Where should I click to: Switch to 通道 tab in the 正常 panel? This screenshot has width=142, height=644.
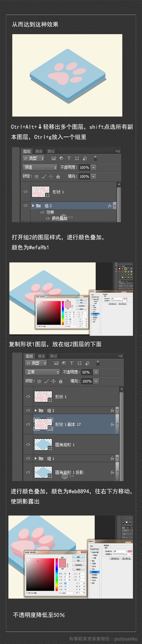point(41,356)
